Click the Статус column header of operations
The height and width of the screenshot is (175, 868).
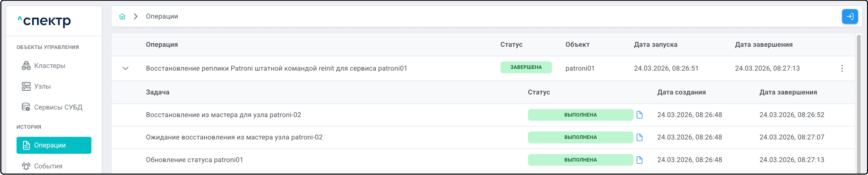click(511, 45)
